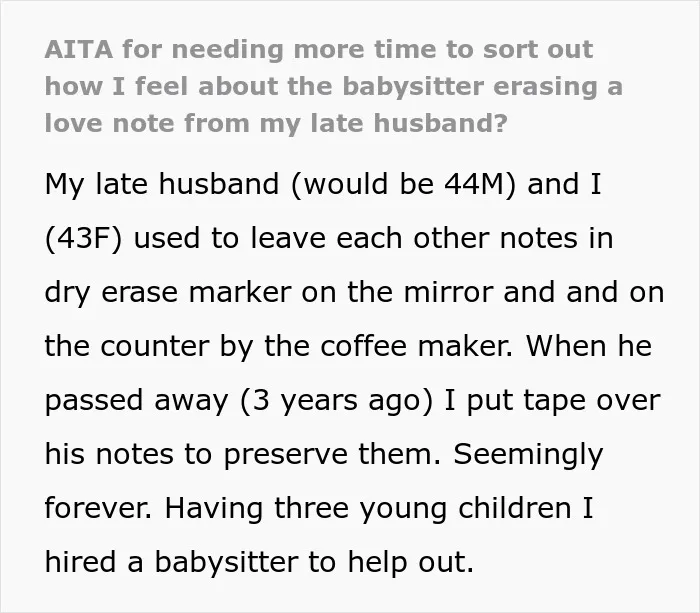Click the phrase "I put tape over"
This screenshot has width=700, height=613.
pos(552,400)
